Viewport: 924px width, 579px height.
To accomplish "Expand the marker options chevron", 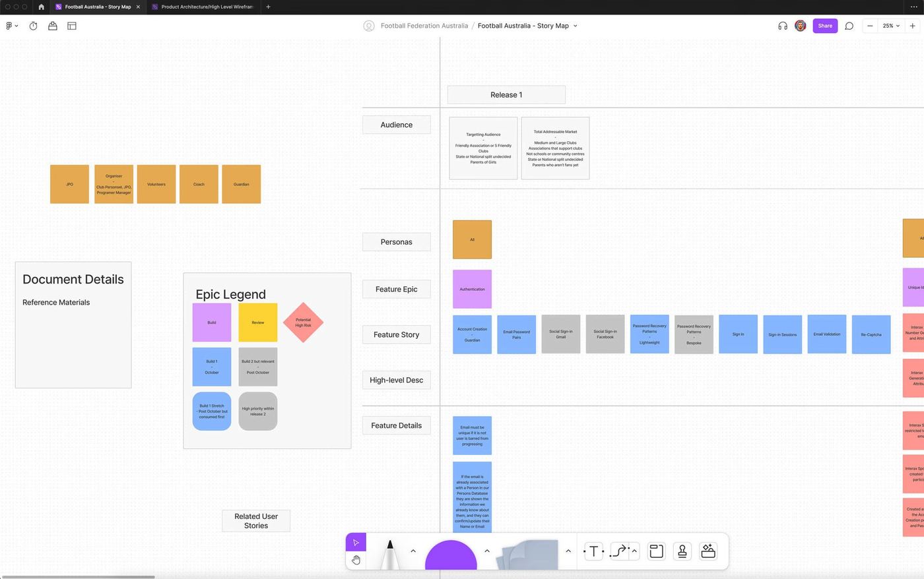I will click(413, 551).
